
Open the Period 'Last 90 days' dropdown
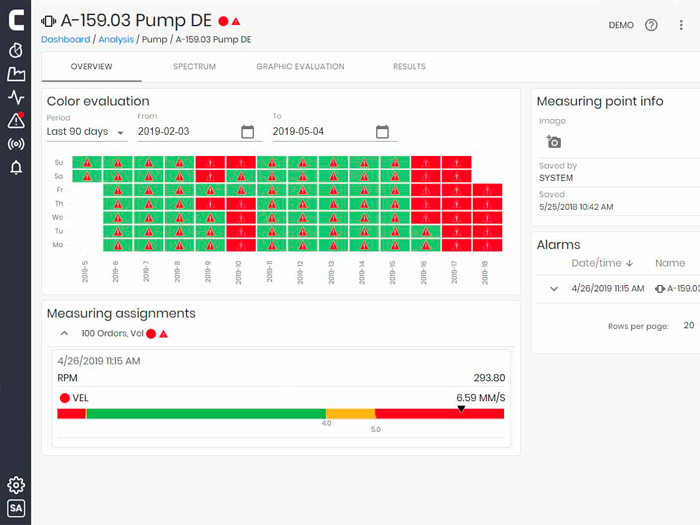point(87,132)
